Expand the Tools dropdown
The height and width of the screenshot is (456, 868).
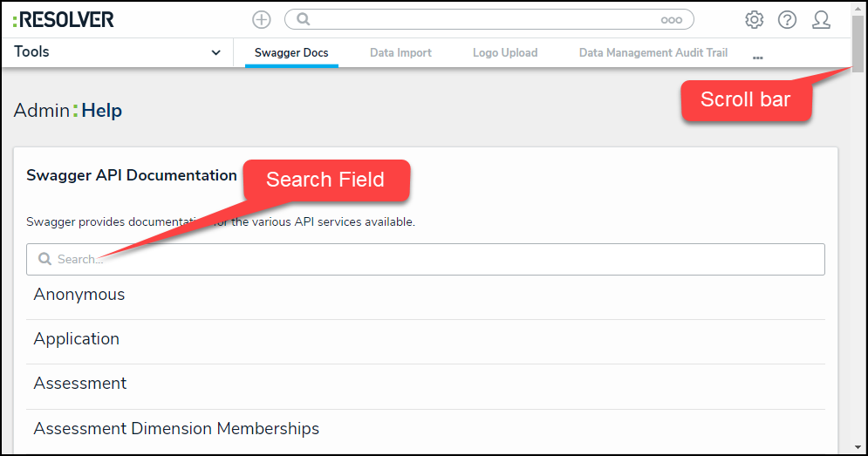tap(215, 52)
